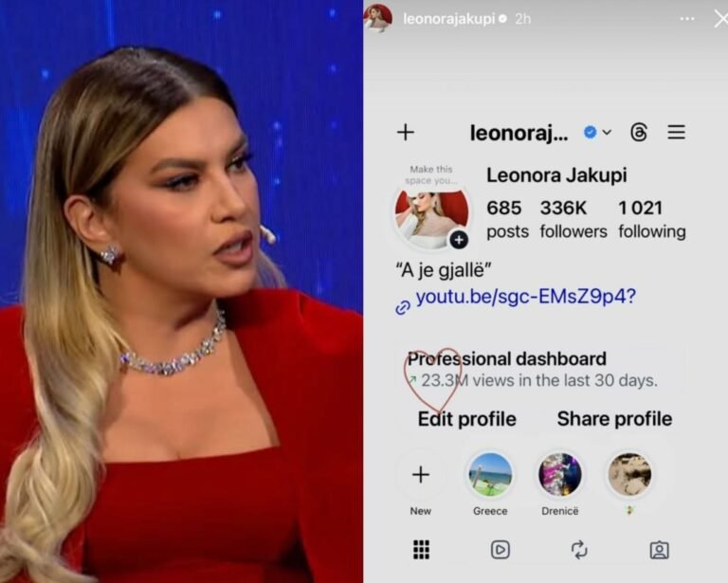Click the plus badge on profile picture
Image resolution: width=728 pixels, height=583 pixels.
pos(459,240)
